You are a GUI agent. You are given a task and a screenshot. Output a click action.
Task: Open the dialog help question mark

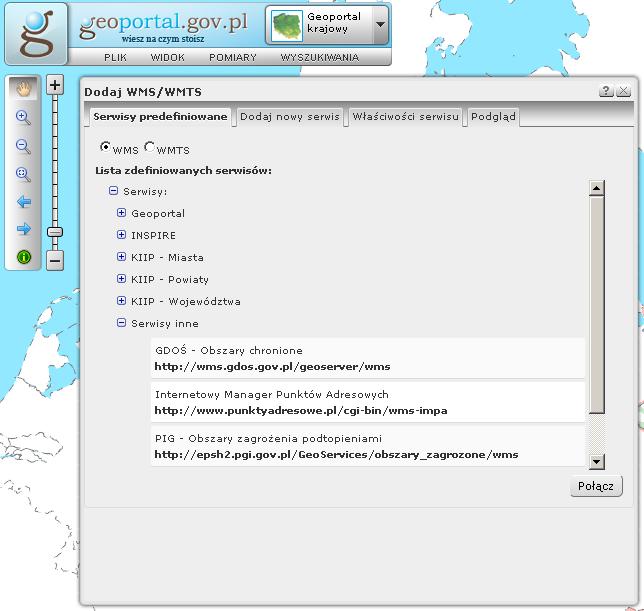pyautogui.click(x=606, y=91)
